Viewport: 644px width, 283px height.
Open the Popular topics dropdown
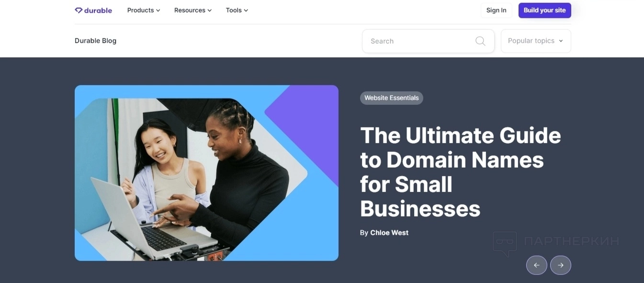tap(536, 41)
